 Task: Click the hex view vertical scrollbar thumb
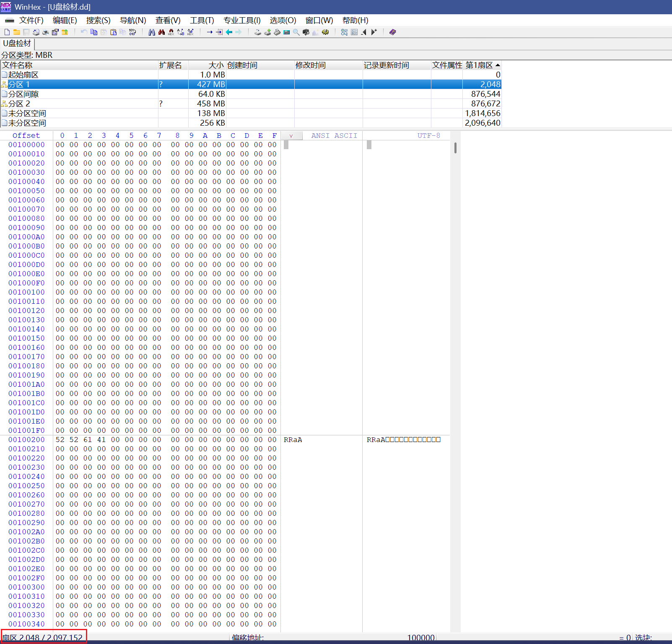click(x=455, y=148)
